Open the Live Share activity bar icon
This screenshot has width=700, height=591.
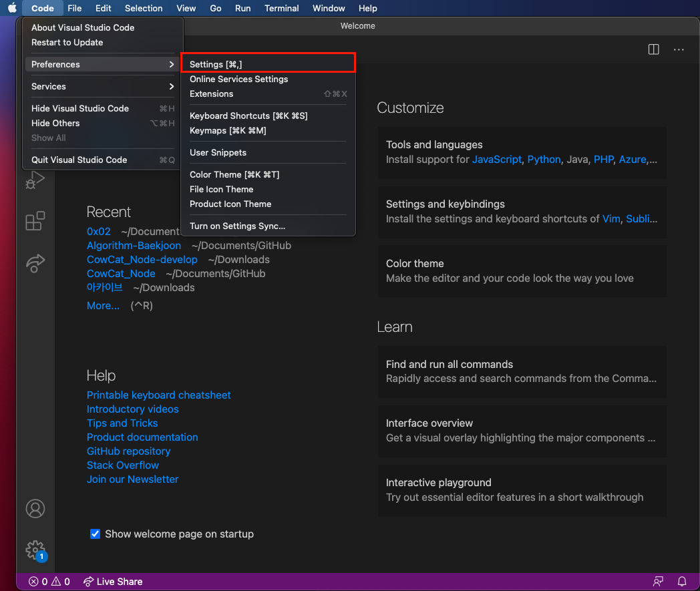click(35, 263)
